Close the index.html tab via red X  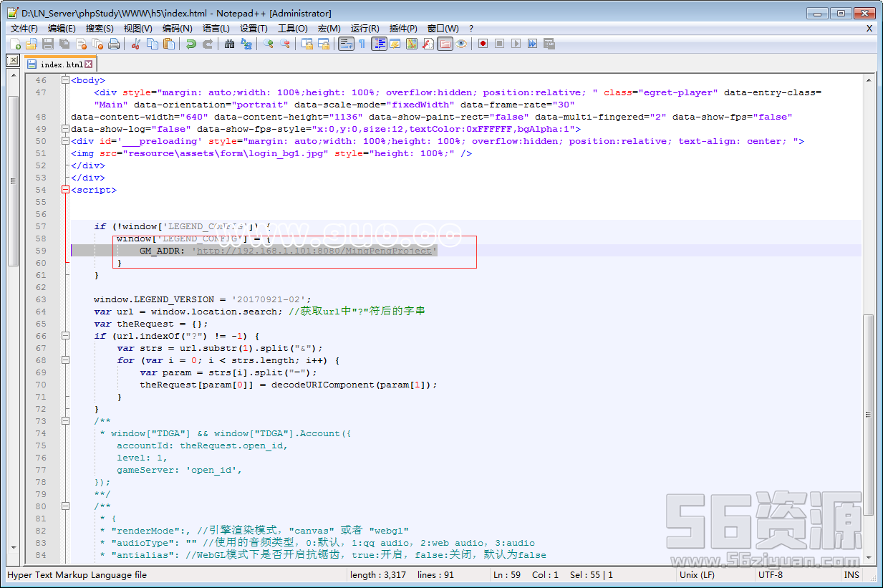pyautogui.click(x=89, y=64)
